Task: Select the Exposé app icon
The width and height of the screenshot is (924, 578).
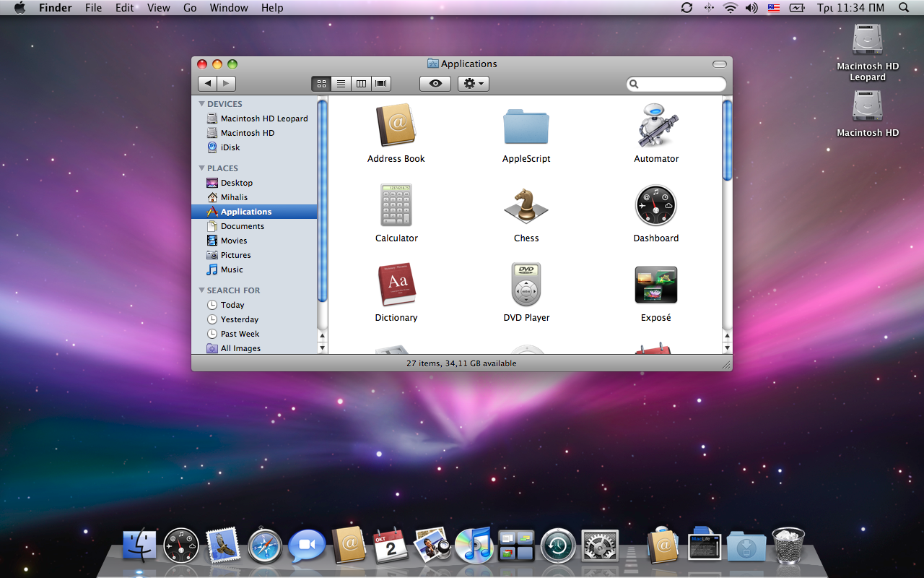Action: [x=656, y=285]
